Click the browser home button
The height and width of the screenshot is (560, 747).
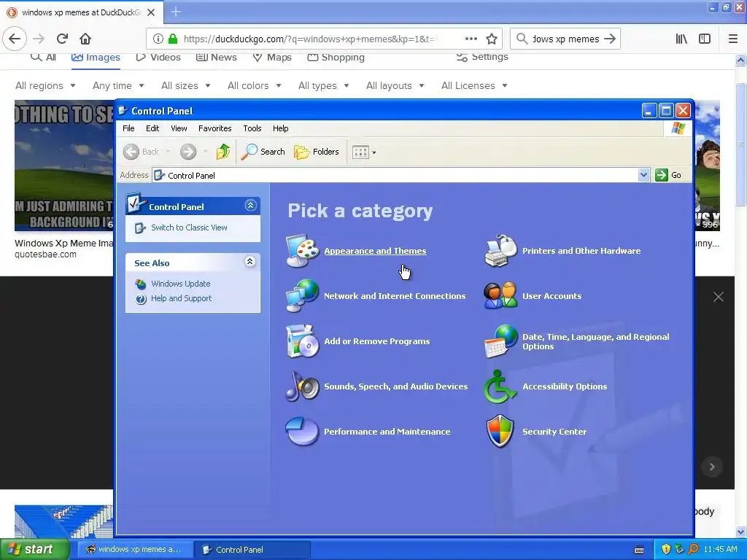tap(85, 39)
